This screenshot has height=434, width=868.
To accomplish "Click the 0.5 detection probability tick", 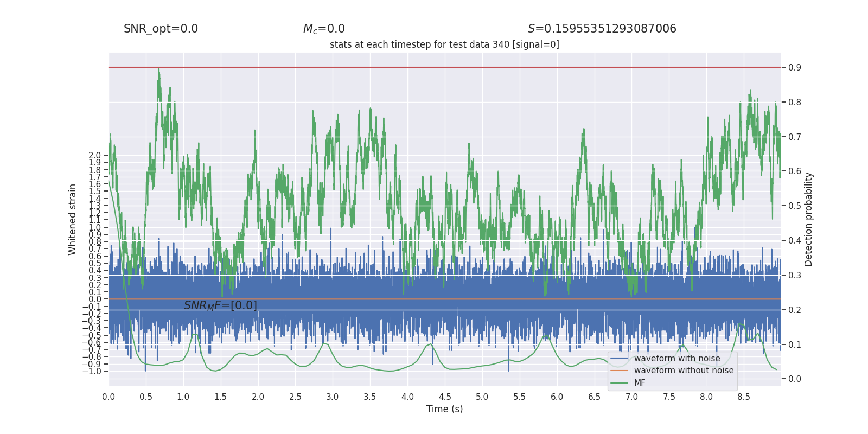I will tap(795, 206).
